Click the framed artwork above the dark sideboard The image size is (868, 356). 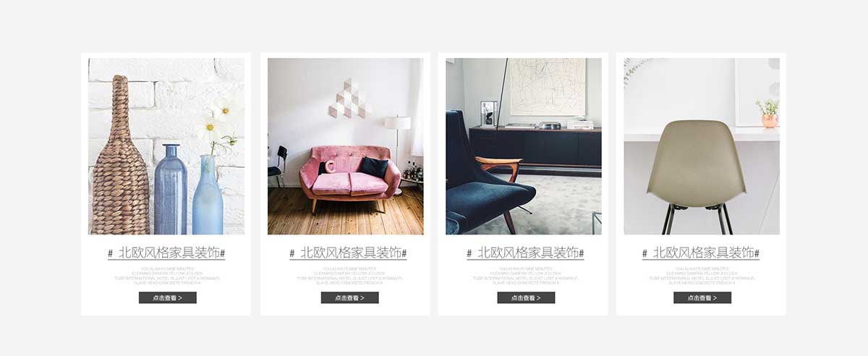click(x=548, y=87)
